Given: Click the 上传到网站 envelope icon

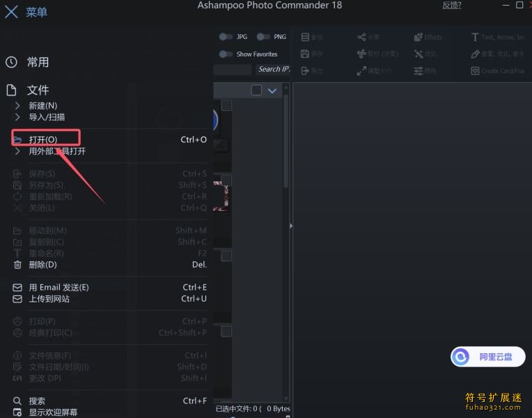Looking at the screenshot, I should tap(17, 299).
